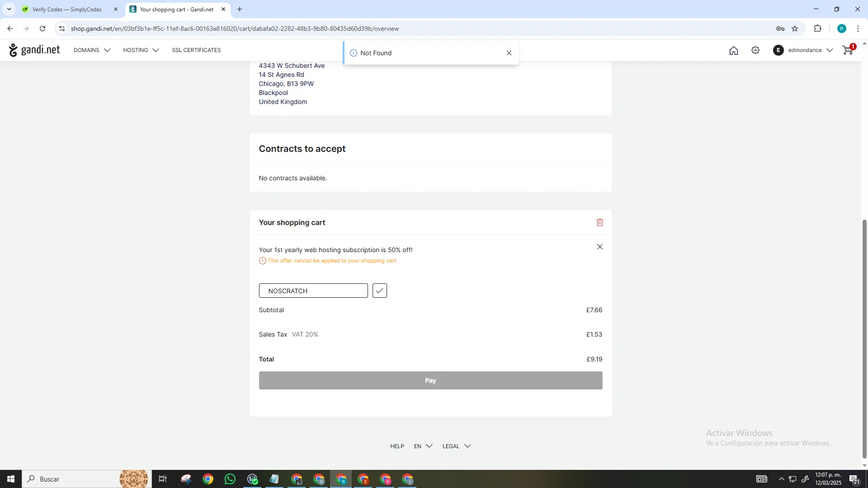Close the SimplyCodes browser tab

tap(116, 9)
